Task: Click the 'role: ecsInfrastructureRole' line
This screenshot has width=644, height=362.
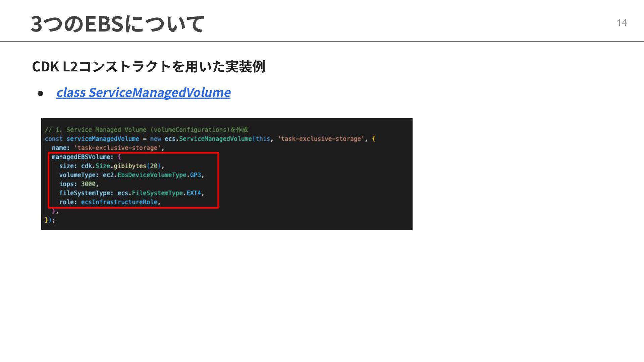Action: click(110, 202)
